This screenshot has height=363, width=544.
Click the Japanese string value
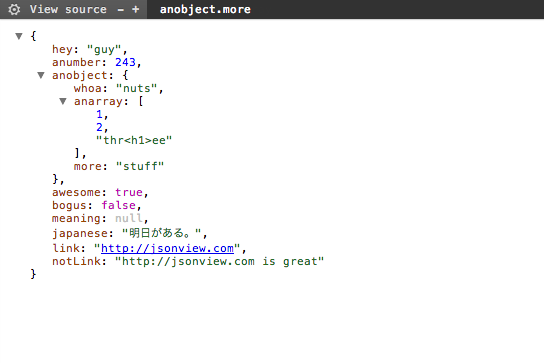point(162,233)
